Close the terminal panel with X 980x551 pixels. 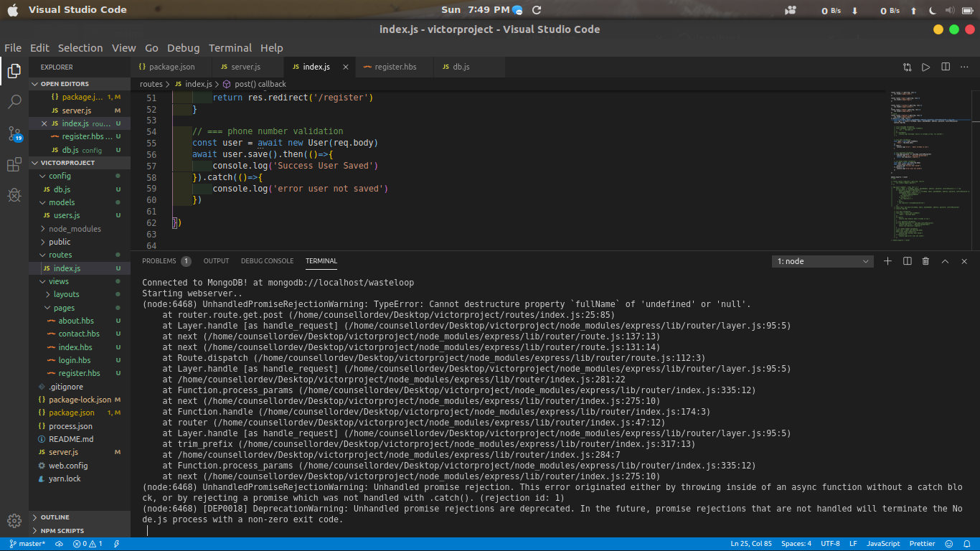pyautogui.click(x=964, y=261)
